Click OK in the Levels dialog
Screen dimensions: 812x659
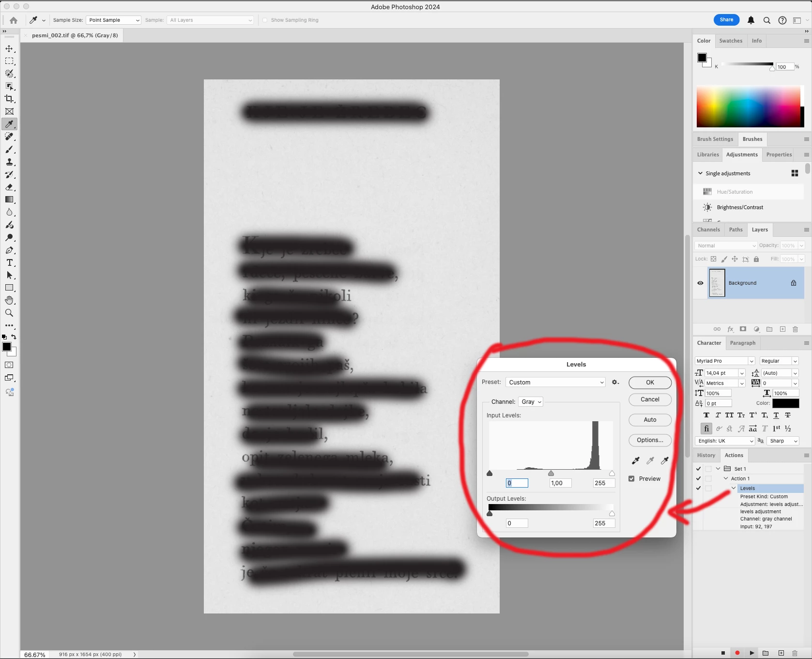point(650,383)
